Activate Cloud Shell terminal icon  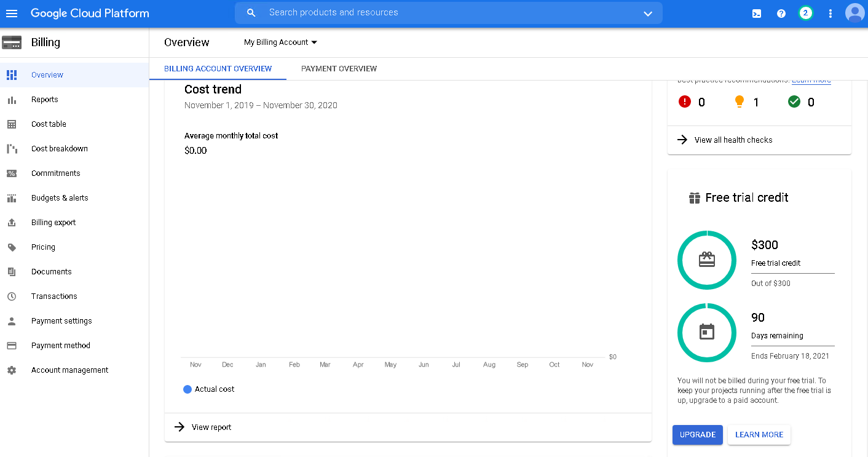757,14
